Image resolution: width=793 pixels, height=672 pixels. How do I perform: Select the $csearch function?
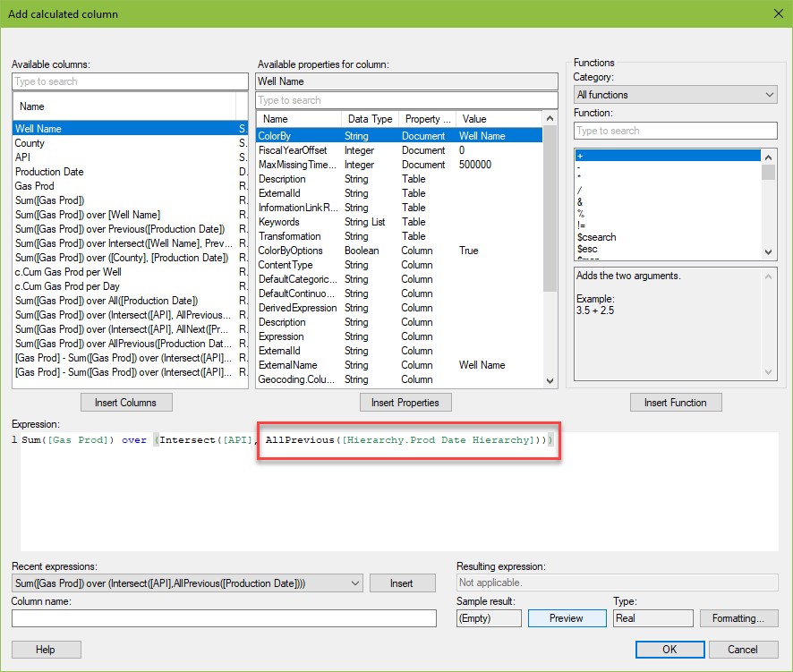click(668, 237)
